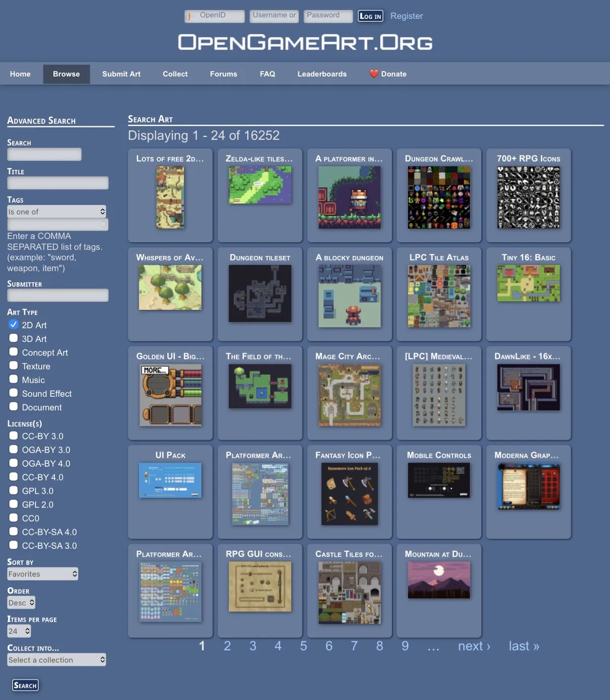Open Golden UI thumbnail image

[170, 395]
